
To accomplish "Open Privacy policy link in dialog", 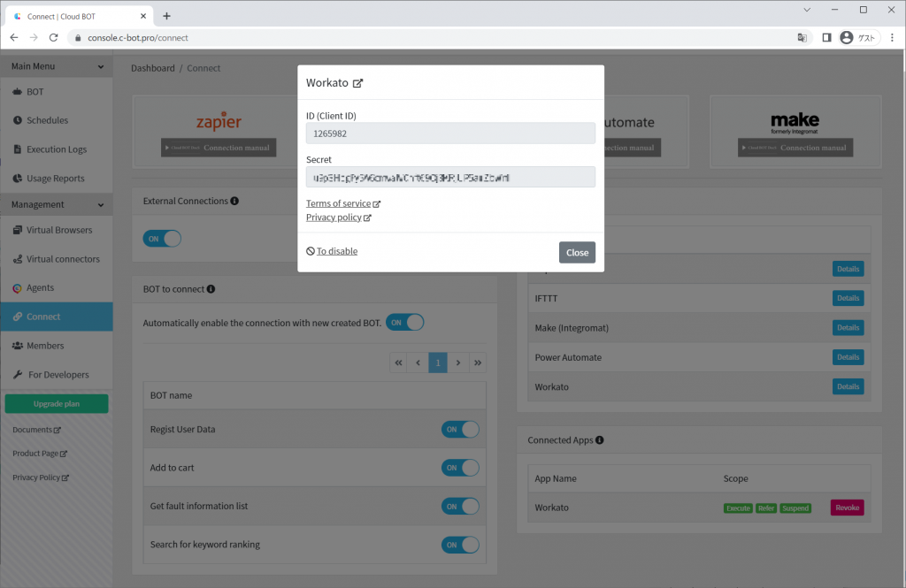I will coord(334,218).
